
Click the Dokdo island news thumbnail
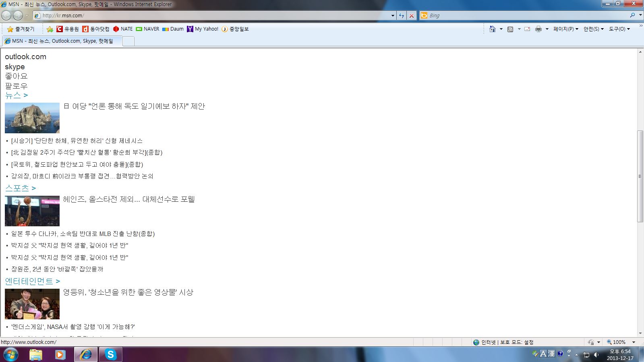coord(32,118)
